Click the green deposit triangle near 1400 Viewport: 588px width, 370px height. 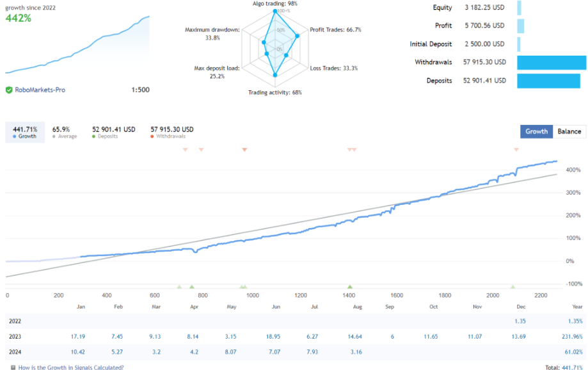tap(349, 287)
